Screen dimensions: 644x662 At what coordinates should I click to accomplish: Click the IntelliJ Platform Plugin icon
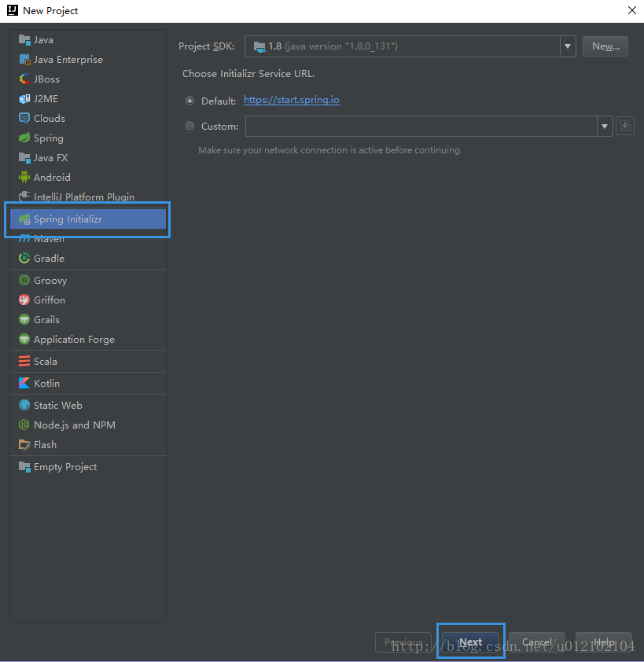[24, 197]
